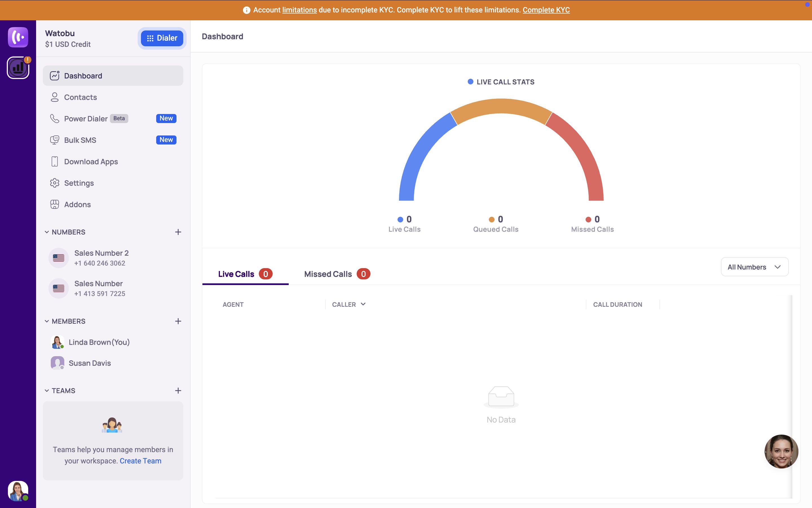Viewport: 812px width, 508px height.
Task: Switch to the Live Calls tab
Action: point(245,274)
